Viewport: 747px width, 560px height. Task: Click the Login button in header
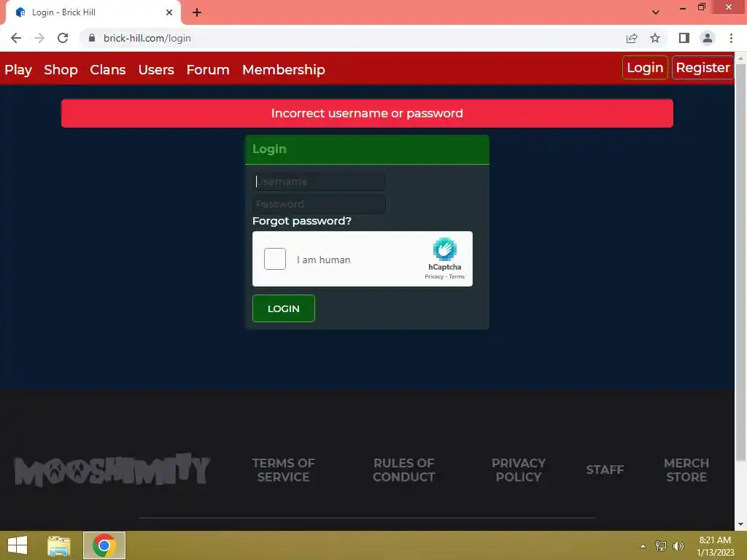[x=645, y=68]
